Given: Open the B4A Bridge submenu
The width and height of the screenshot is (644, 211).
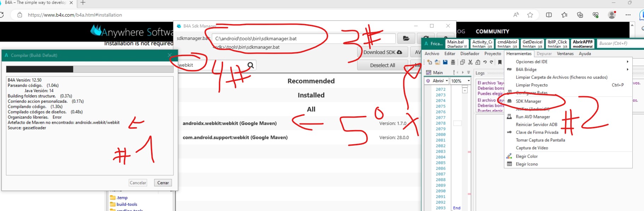Looking at the screenshot, I should click(568, 69).
